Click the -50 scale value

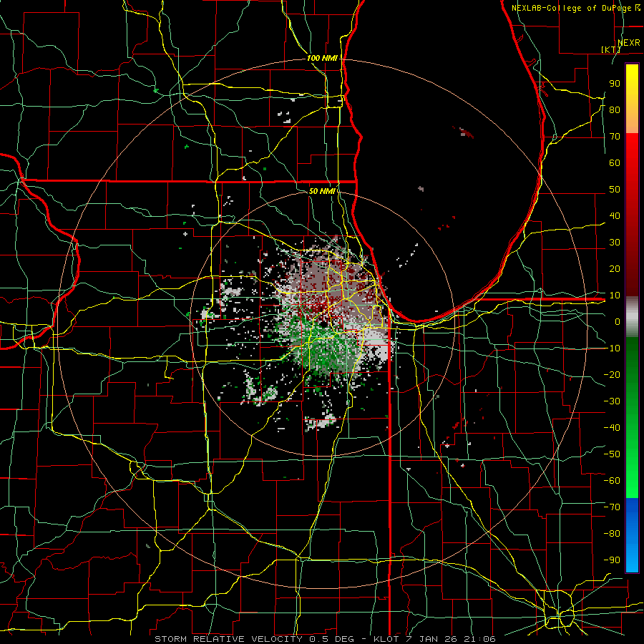tap(612, 454)
